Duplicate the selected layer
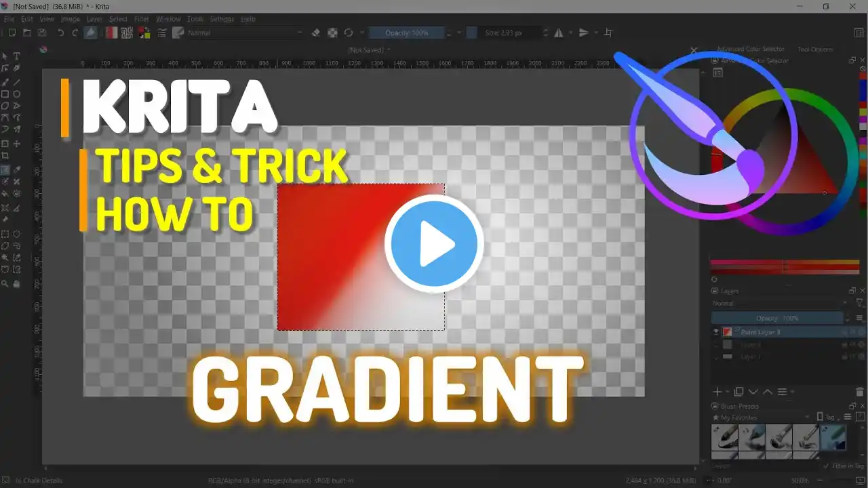 739,392
